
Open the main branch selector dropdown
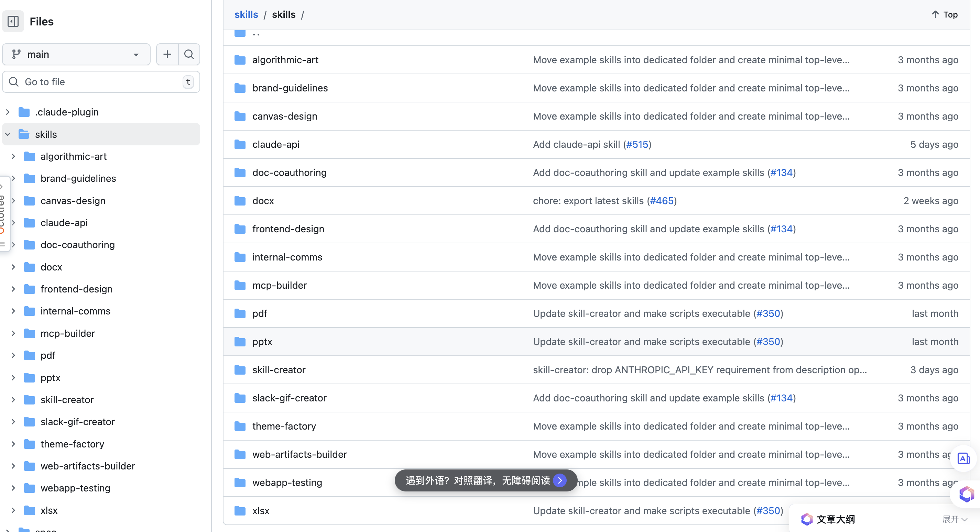76,54
